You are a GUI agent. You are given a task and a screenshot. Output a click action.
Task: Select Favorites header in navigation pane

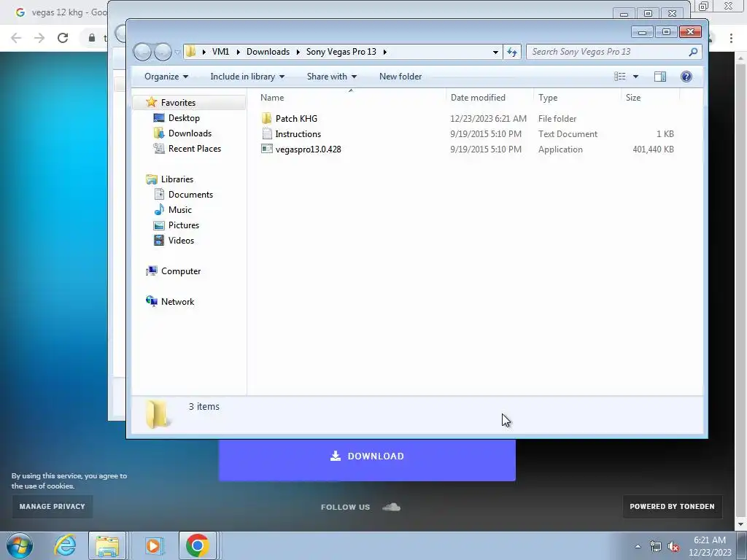click(178, 102)
